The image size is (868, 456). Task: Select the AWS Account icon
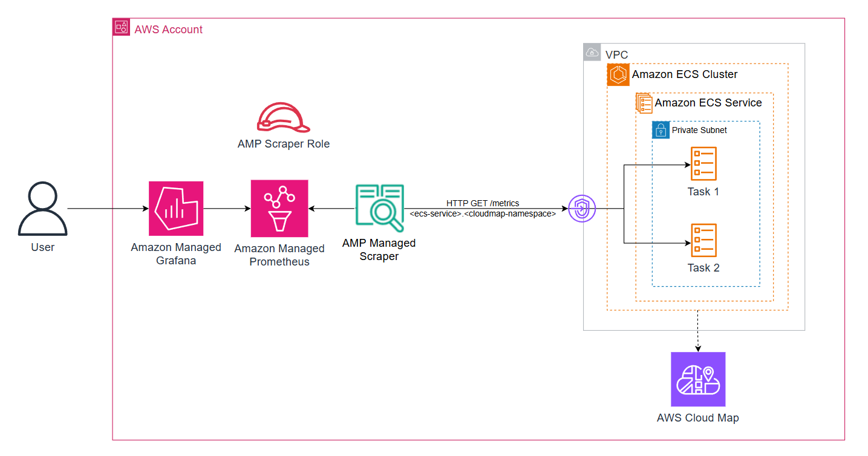coord(120,27)
